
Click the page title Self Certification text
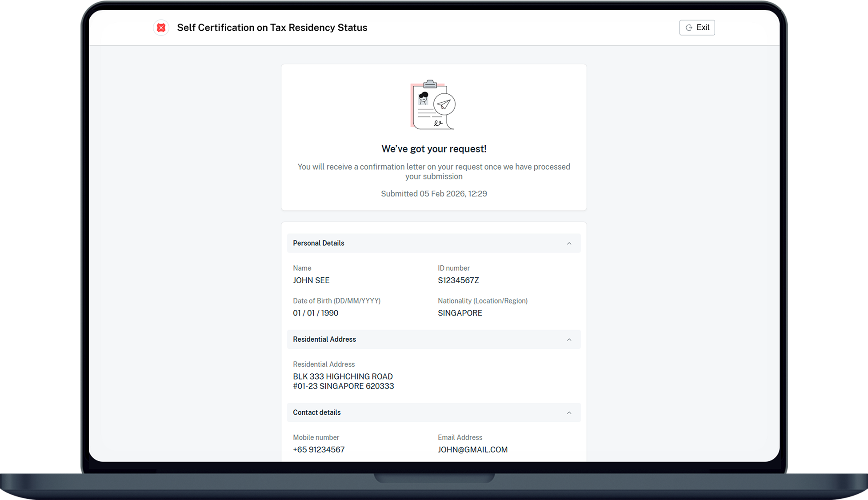click(x=272, y=28)
